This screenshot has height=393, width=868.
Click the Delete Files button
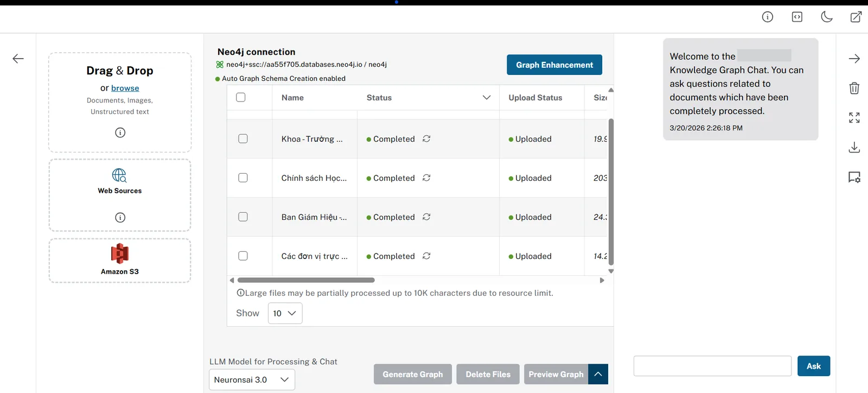pyautogui.click(x=488, y=374)
